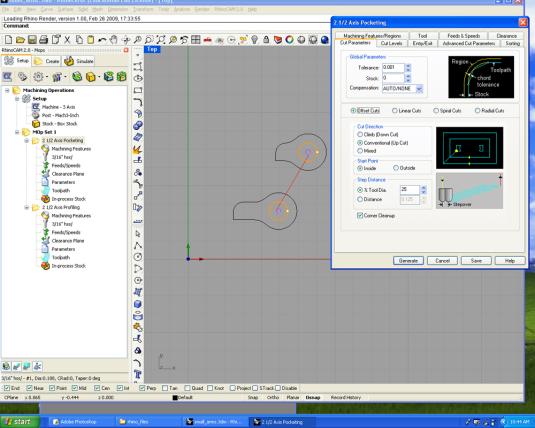The height and width of the screenshot is (428, 535).
Task: Click the four-viewport layout icon
Action: pos(196,40)
